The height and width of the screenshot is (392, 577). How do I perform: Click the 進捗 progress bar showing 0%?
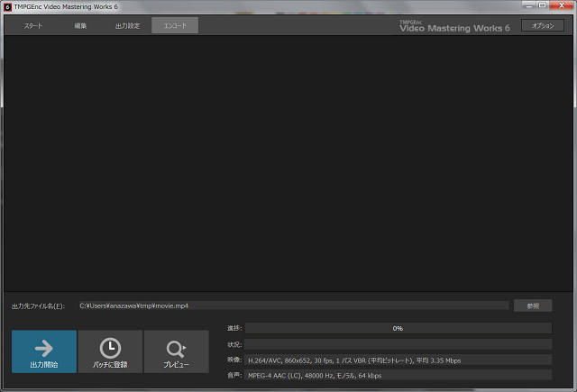398,328
